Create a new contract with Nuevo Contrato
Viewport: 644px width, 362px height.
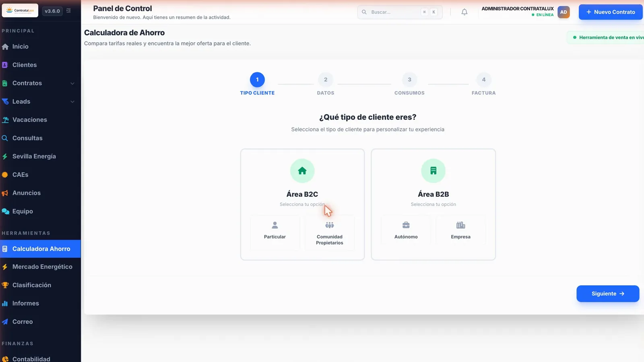pos(611,12)
